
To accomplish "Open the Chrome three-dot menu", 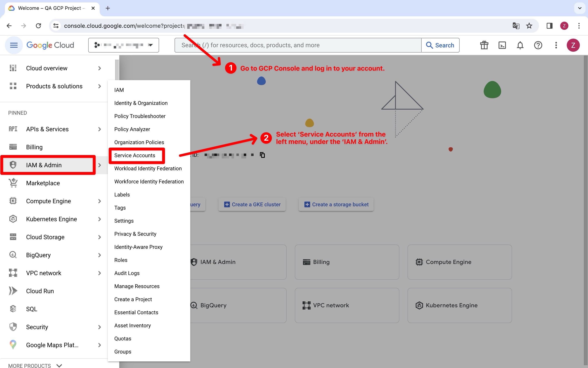I will pos(579,26).
